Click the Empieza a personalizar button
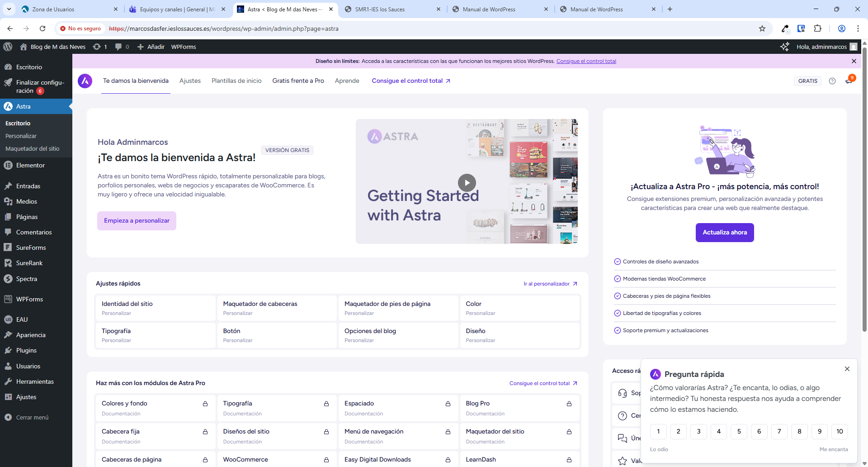This screenshot has height=467, width=868. 136,220
